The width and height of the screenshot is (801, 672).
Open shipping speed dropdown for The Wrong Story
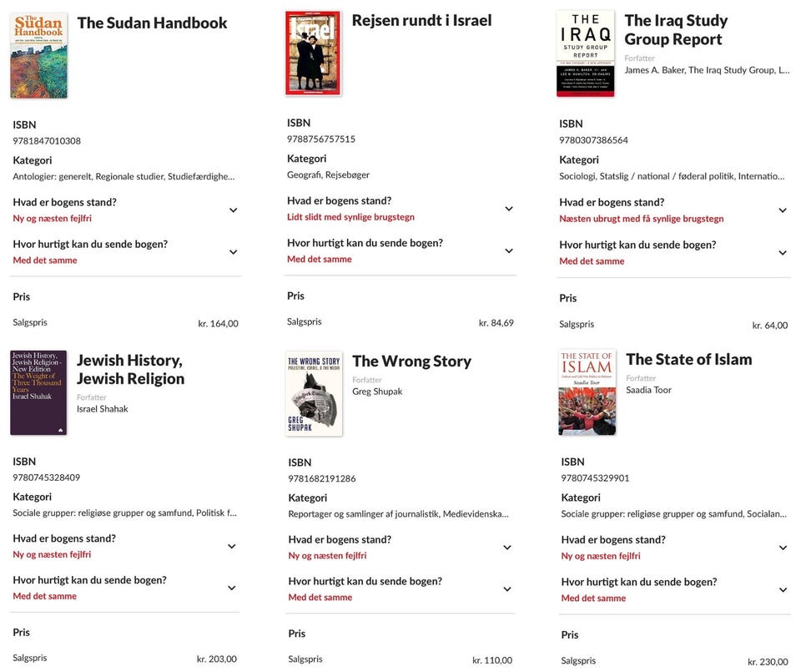507,589
